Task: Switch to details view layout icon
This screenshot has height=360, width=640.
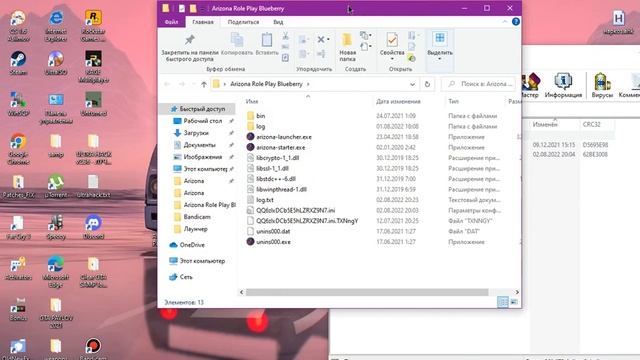Action: pyautogui.click(x=503, y=302)
